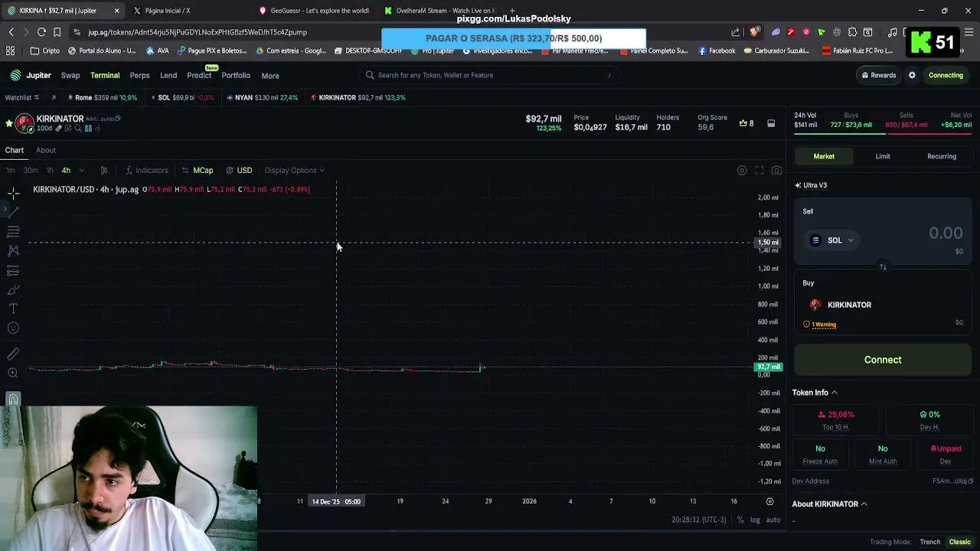Image resolution: width=980 pixels, height=551 pixels.
Task: Select the brush drawing tool
Action: [13, 290]
